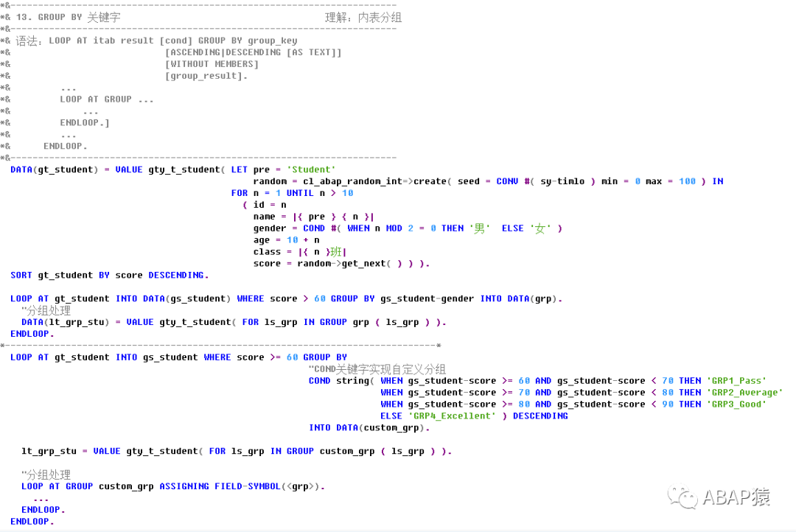The height and width of the screenshot is (532, 796).
Task: Click the 'MOD' operator
Action: (394, 228)
